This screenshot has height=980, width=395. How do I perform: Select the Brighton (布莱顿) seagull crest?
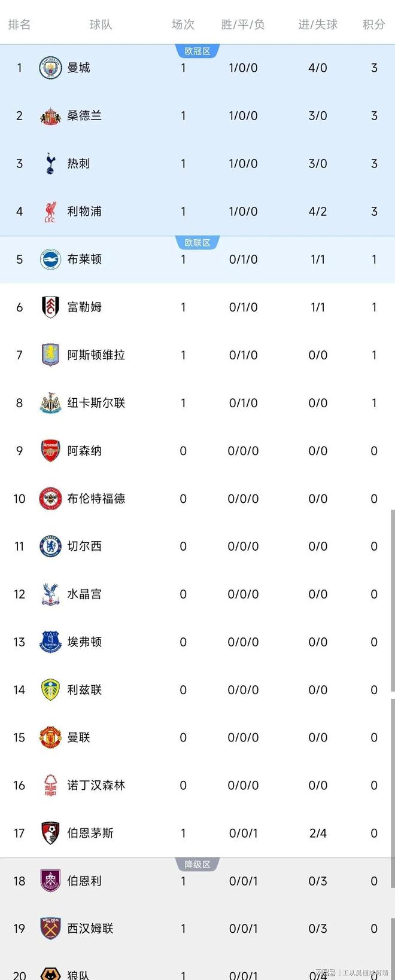[50, 259]
